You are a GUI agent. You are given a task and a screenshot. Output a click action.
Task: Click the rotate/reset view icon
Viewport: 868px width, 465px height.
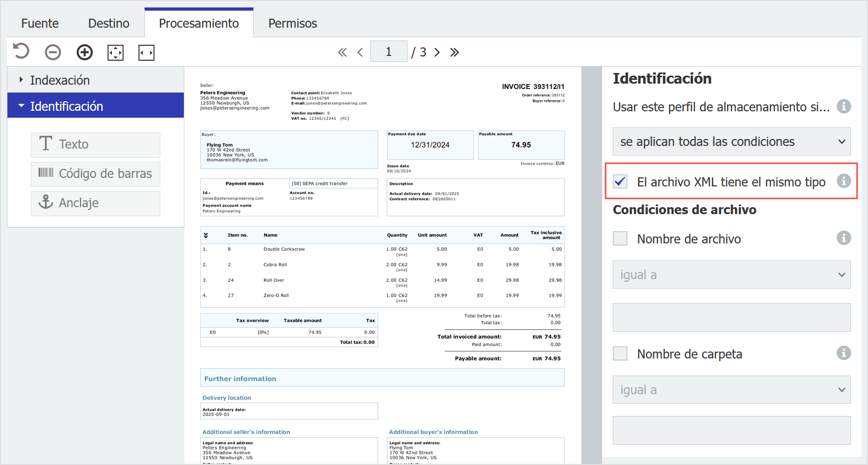click(x=21, y=52)
